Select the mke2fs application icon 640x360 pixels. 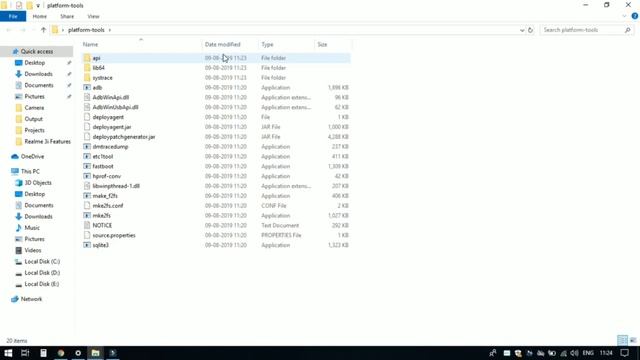(x=87, y=216)
